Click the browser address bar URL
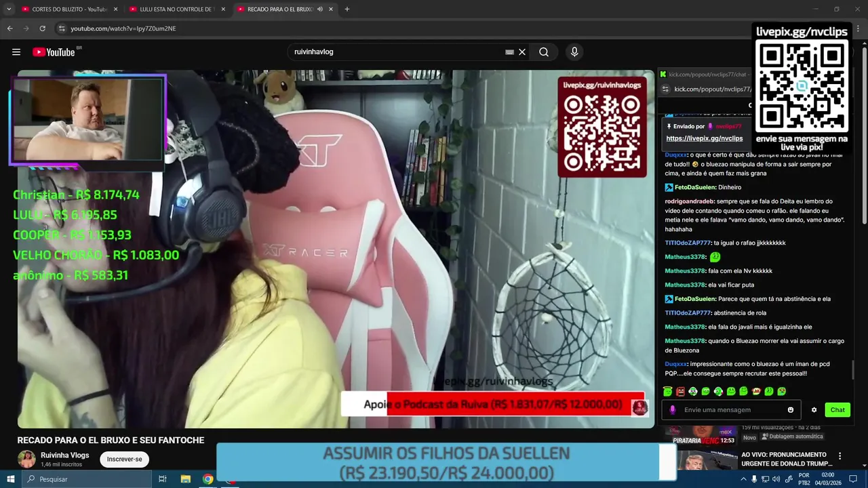The height and width of the screenshot is (488, 868). click(x=123, y=28)
